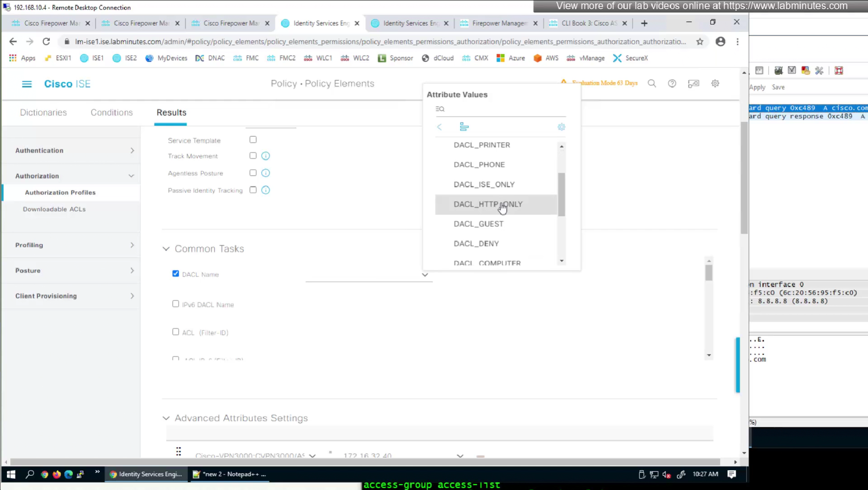Image resolution: width=868 pixels, height=490 pixels.
Task: Open the ISE settings gear icon
Action: pyautogui.click(x=715, y=83)
